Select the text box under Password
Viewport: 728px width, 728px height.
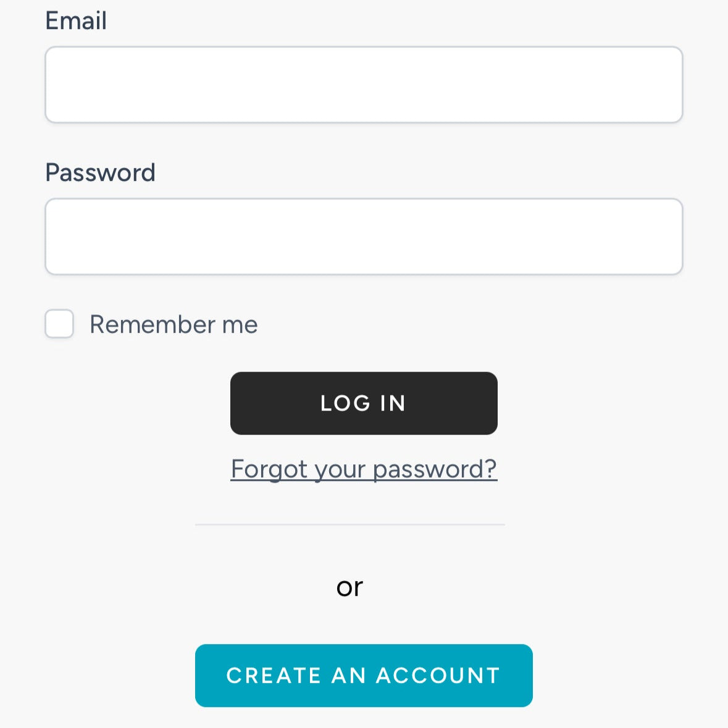point(364,236)
